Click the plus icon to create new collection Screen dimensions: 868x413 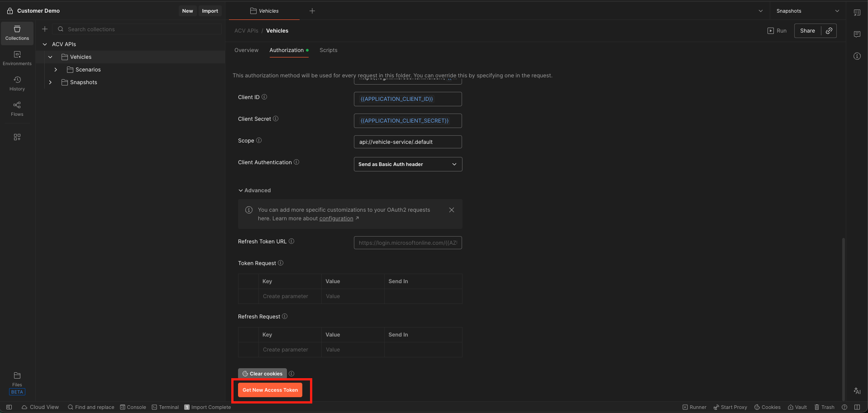pyautogui.click(x=45, y=29)
